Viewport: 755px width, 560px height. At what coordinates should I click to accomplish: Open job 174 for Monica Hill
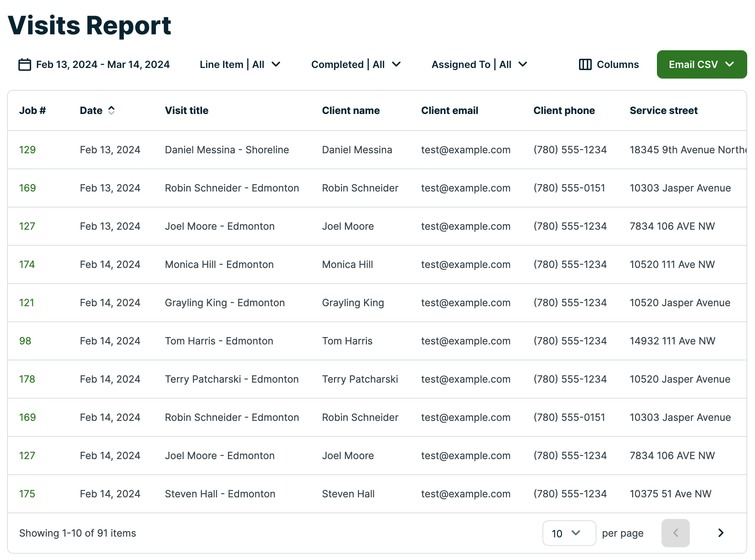pyautogui.click(x=27, y=264)
